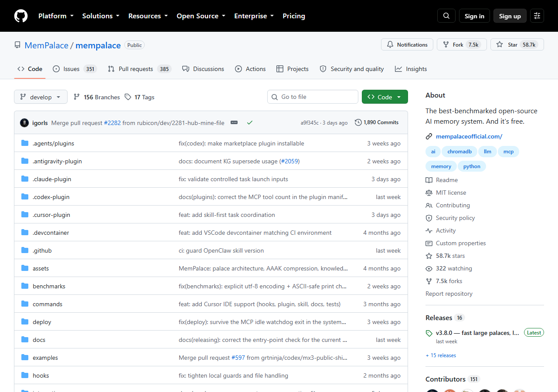Switch to the Pull requests tab
The height and width of the screenshot is (392, 558).
pos(139,69)
